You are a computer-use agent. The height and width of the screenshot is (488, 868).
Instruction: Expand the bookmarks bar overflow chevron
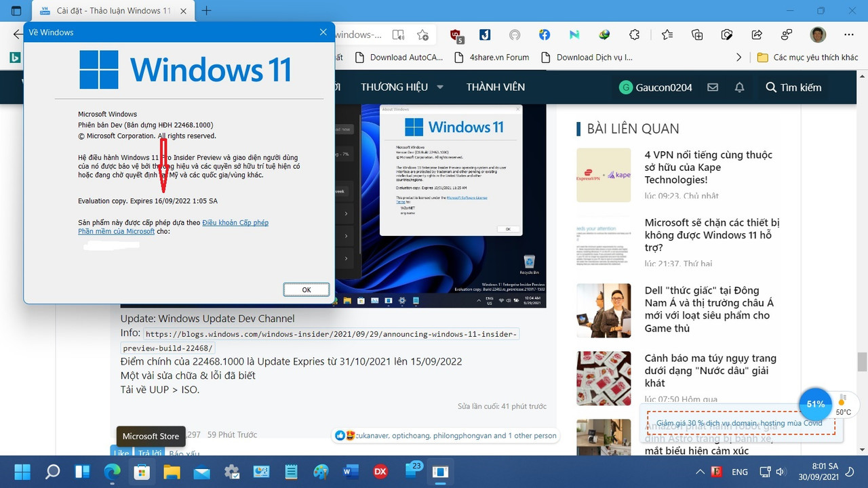coord(739,58)
